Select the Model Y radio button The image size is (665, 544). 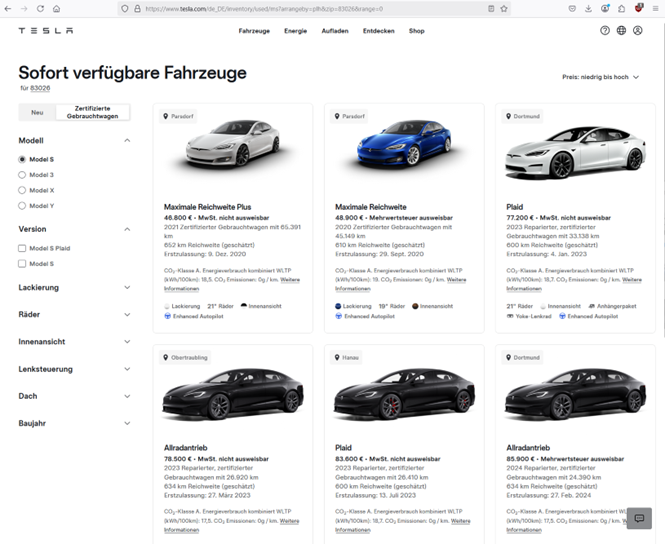pyautogui.click(x=23, y=205)
